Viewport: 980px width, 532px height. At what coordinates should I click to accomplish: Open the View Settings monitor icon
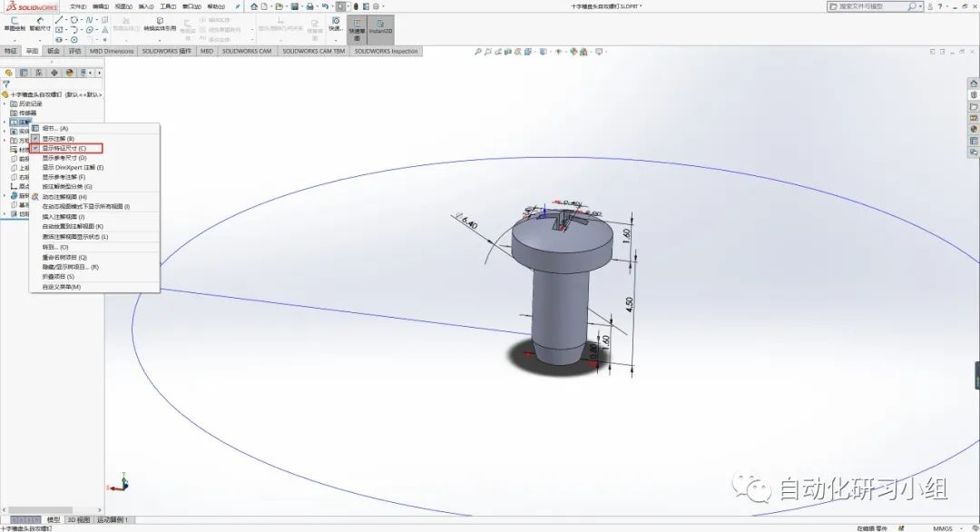point(599,52)
